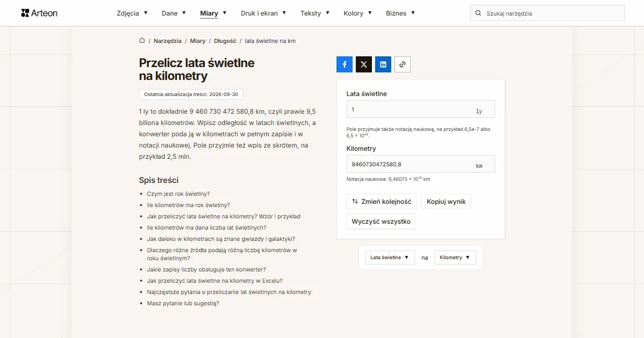Click Wyczyść wszystko button
644x338 pixels.
pos(381,221)
